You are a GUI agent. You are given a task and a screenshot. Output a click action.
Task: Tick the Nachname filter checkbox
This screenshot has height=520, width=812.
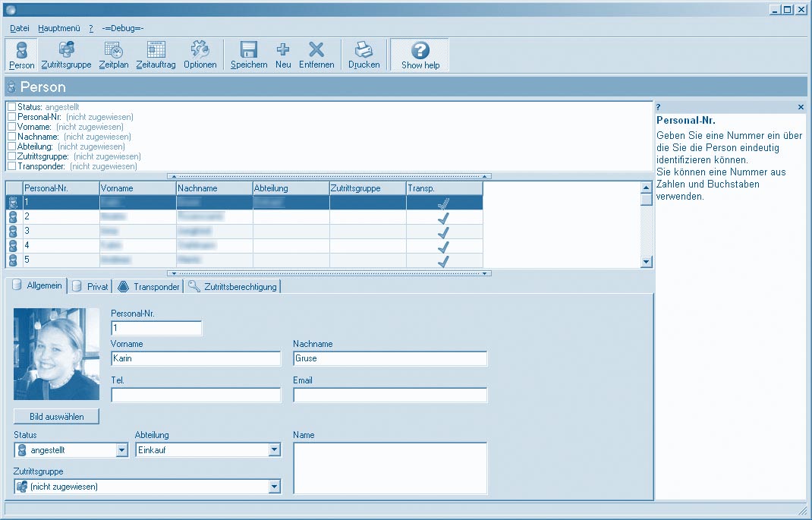pos(11,137)
